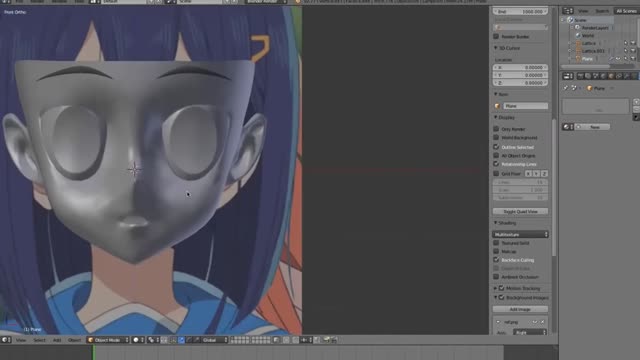
Task: Toggle the grid floor X axis button
Action: (x=529, y=174)
